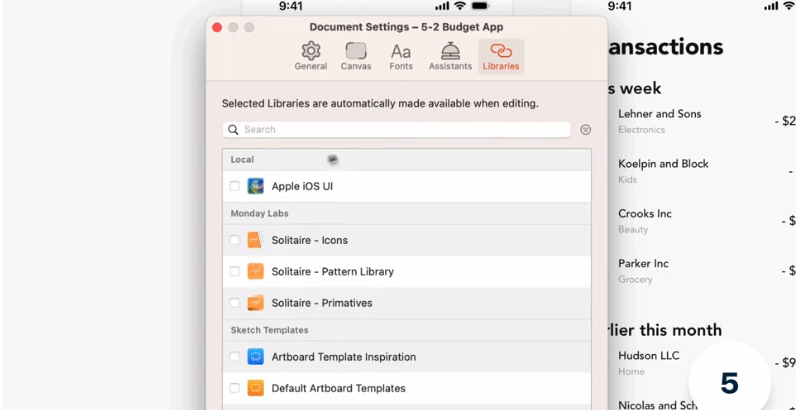797x410 pixels.
Task: Click the Grocery category label in canvas
Action: (x=635, y=279)
